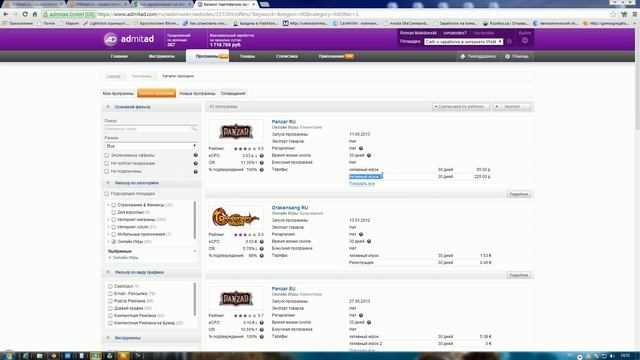Viewport: 640px width, 360px height.
Task: Switch to Оповещения tab
Action: tap(233, 93)
